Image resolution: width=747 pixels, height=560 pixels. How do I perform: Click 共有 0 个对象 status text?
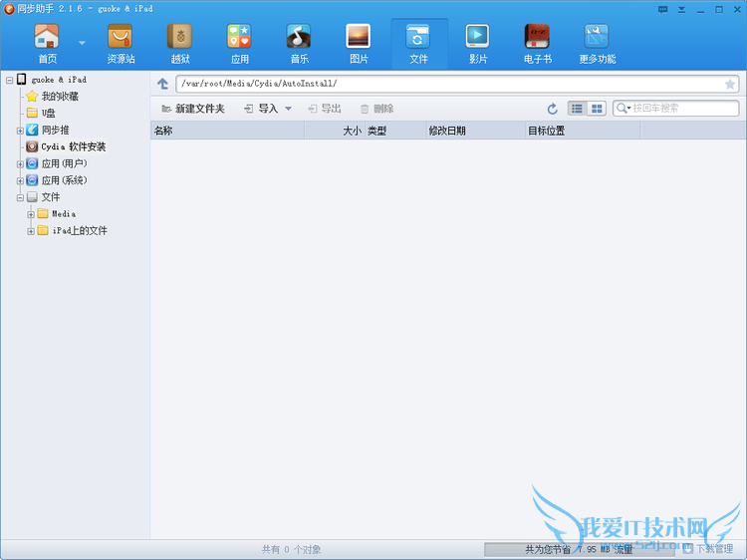(291, 549)
